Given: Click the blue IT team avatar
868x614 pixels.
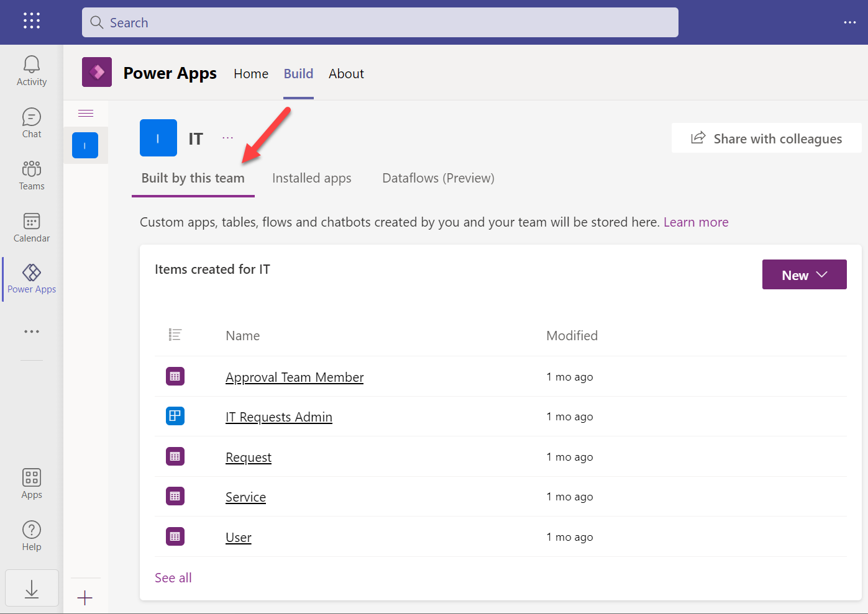Looking at the screenshot, I should [x=158, y=138].
